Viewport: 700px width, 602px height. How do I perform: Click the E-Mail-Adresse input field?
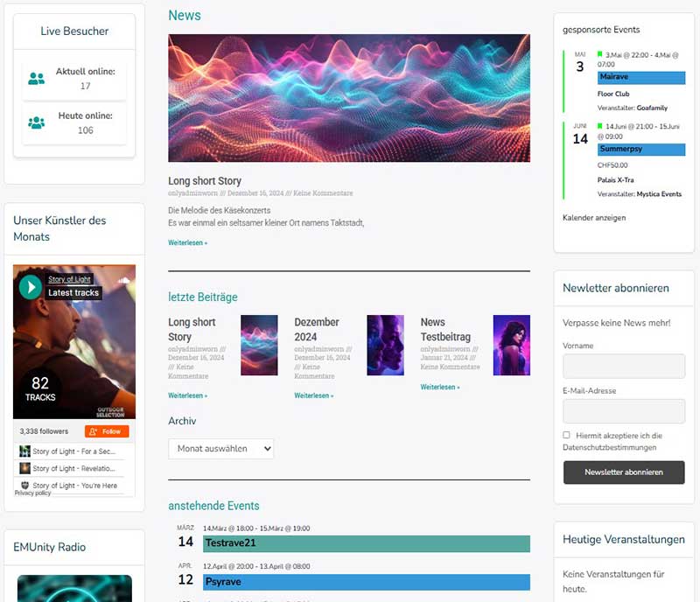tap(624, 411)
